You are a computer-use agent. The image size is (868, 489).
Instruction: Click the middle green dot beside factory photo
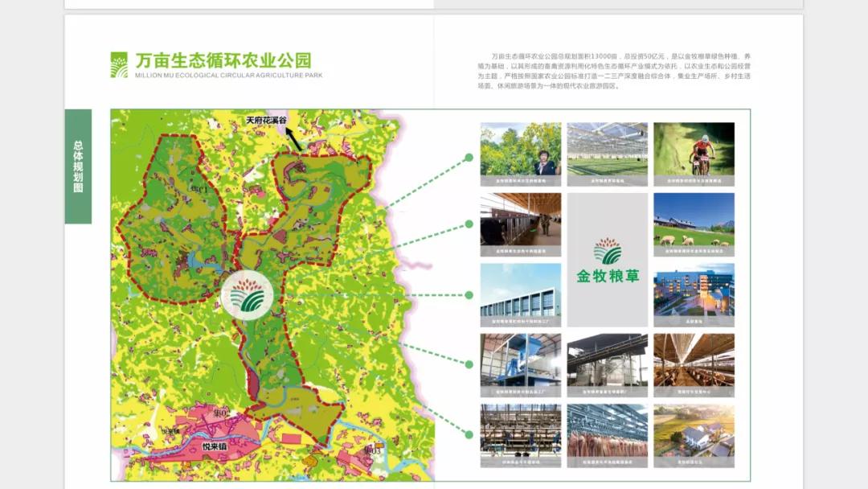[469, 295]
